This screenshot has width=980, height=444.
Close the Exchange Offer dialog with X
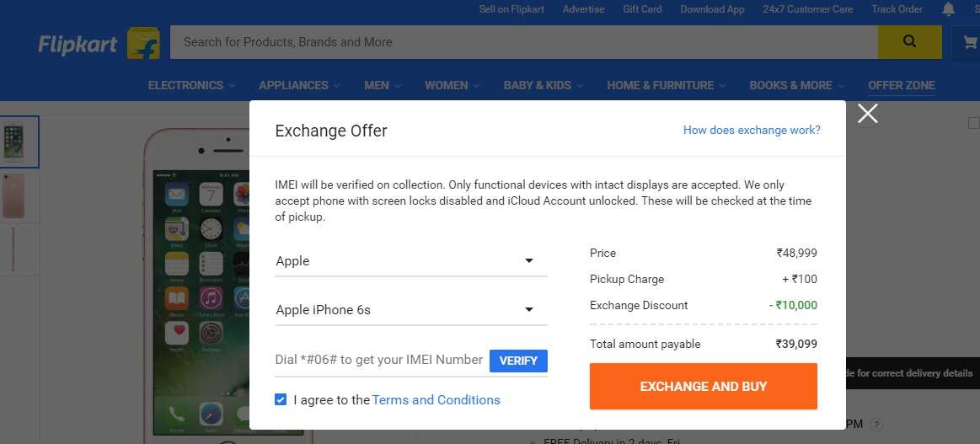(x=867, y=114)
